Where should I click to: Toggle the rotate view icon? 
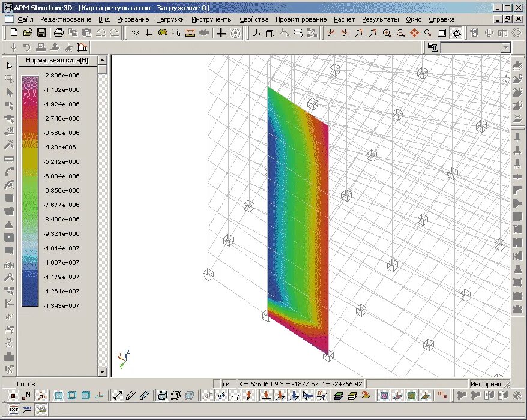(x=456, y=33)
